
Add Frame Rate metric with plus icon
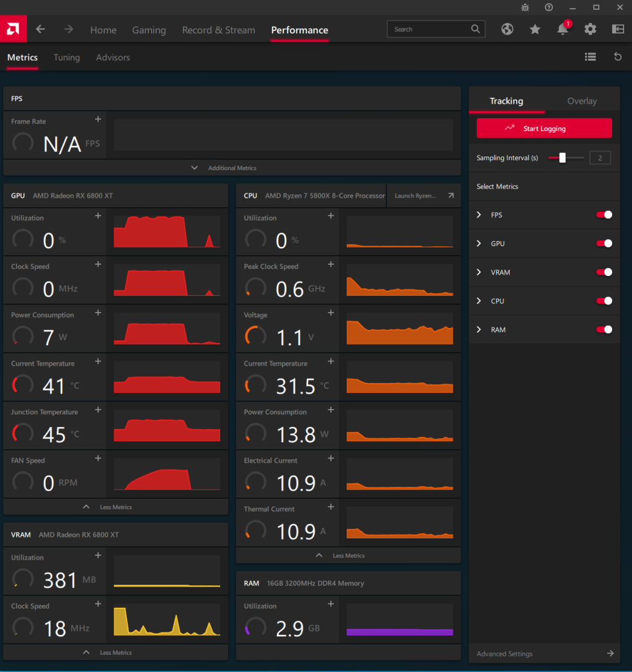click(x=98, y=119)
